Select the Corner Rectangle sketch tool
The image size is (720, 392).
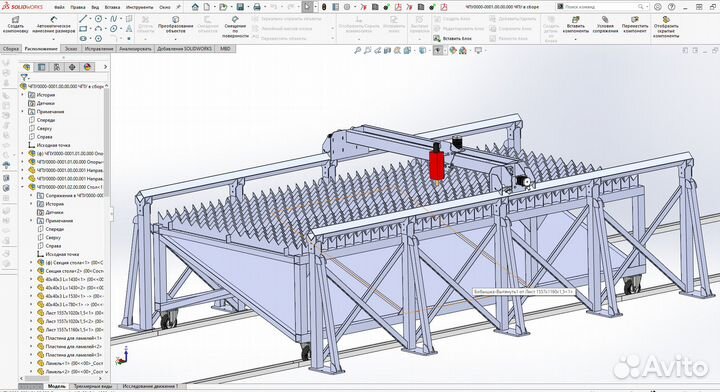[83, 28]
